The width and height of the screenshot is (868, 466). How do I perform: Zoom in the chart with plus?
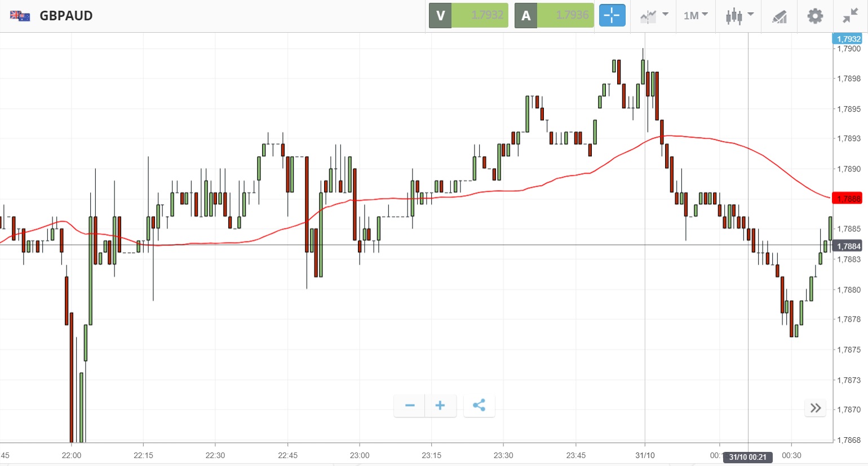pos(440,406)
